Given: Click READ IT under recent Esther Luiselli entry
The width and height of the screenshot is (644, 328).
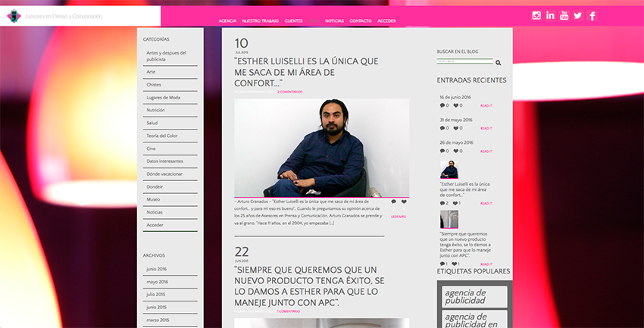Looking at the screenshot, I should (x=486, y=204).
